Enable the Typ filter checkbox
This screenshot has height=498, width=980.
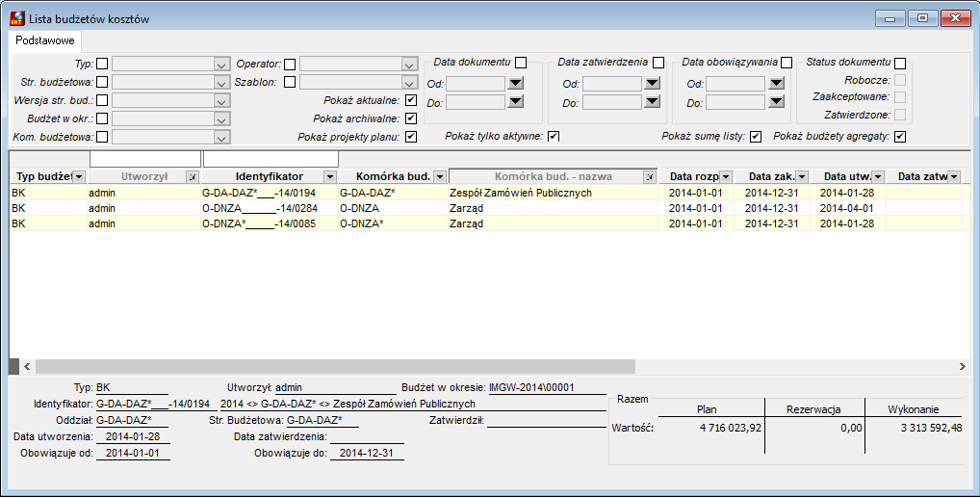click(102, 64)
